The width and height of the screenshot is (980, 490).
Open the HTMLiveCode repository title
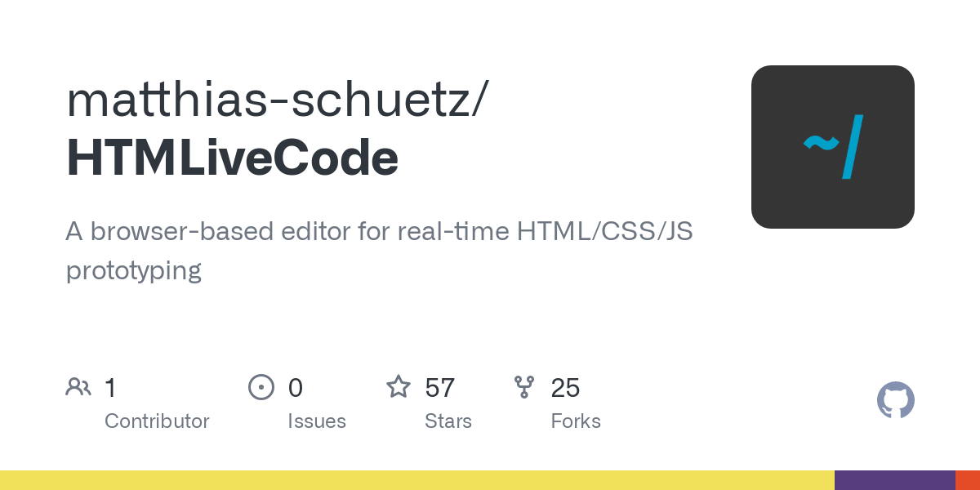coord(232,158)
